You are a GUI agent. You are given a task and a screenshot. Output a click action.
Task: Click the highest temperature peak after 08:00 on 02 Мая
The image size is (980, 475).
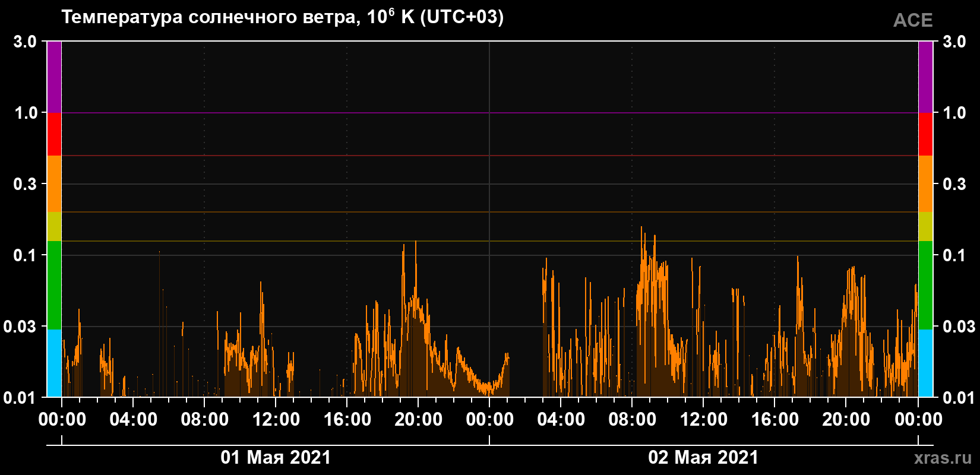(x=641, y=227)
